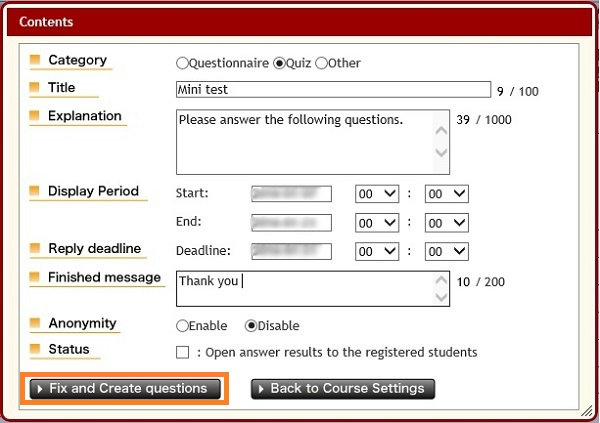Click the Reply deadline date field

point(290,252)
